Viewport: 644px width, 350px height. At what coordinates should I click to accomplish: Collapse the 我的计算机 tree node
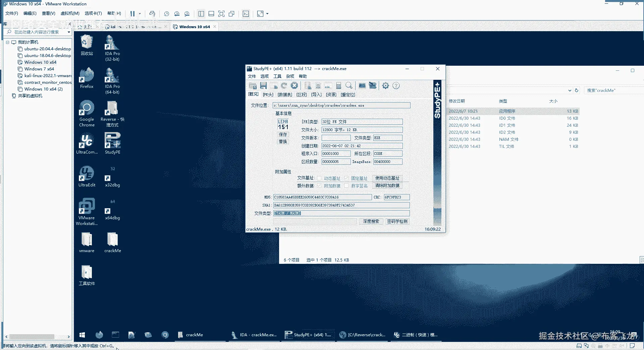click(x=7, y=42)
